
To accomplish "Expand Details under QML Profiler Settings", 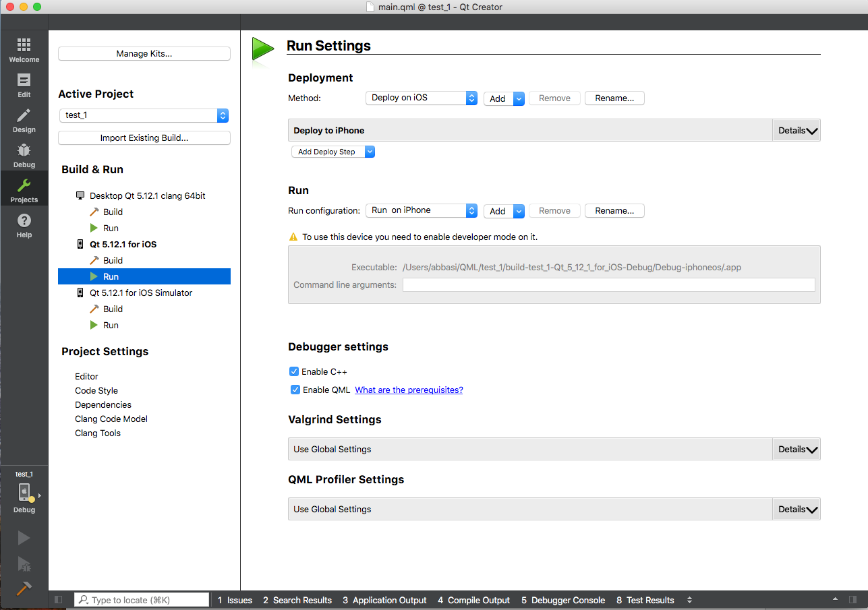I will click(797, 509).
